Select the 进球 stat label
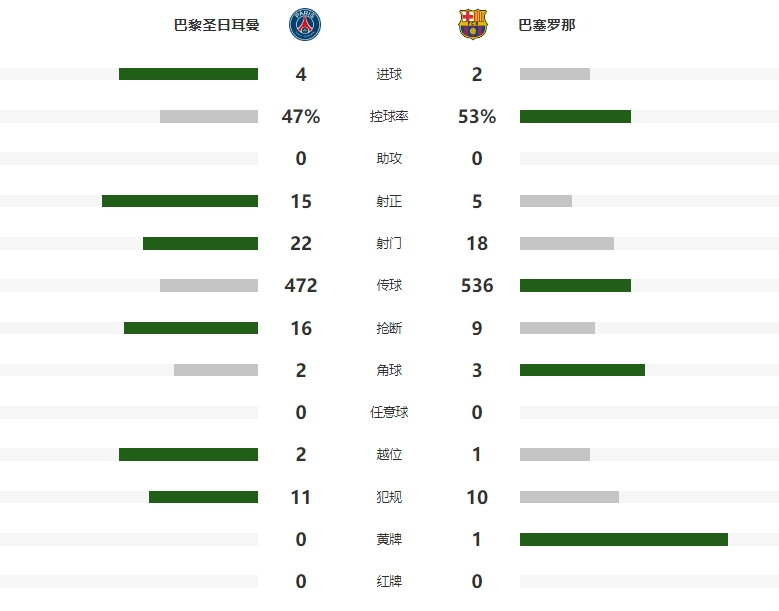This screenshot has width=779, height=611. tap(389, 74)
